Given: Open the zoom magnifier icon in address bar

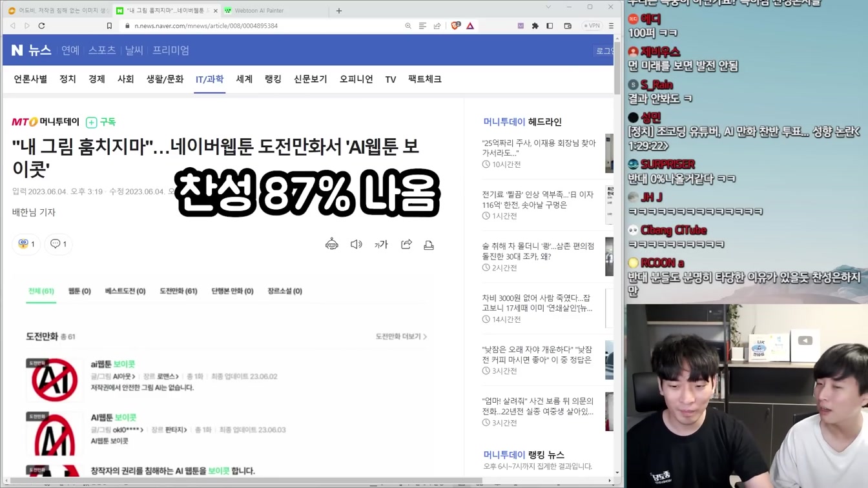Looking at the screenshot, I should click(x=408, y=26).
